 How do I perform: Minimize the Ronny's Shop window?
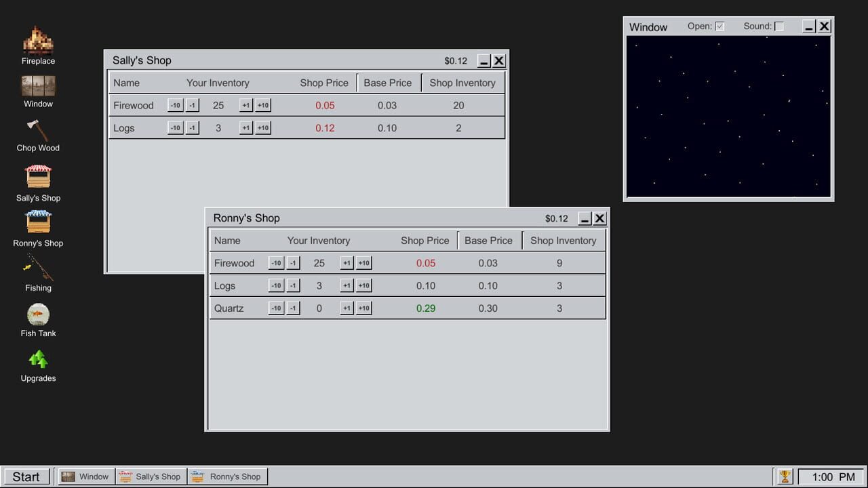585,218
